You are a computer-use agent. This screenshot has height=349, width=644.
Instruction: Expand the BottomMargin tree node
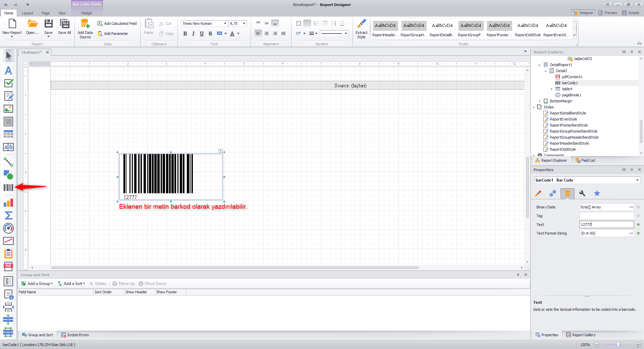539,101
